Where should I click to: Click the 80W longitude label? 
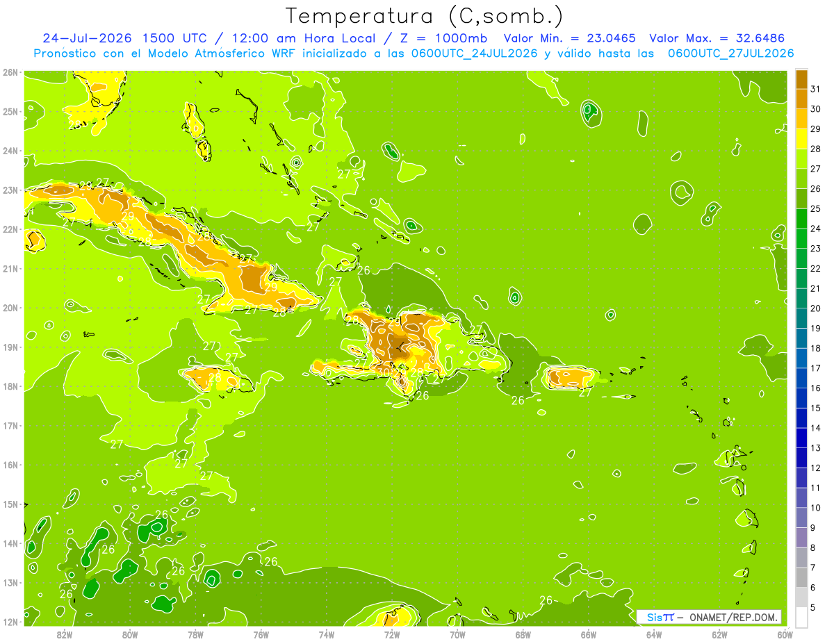[x=129, y=634]
